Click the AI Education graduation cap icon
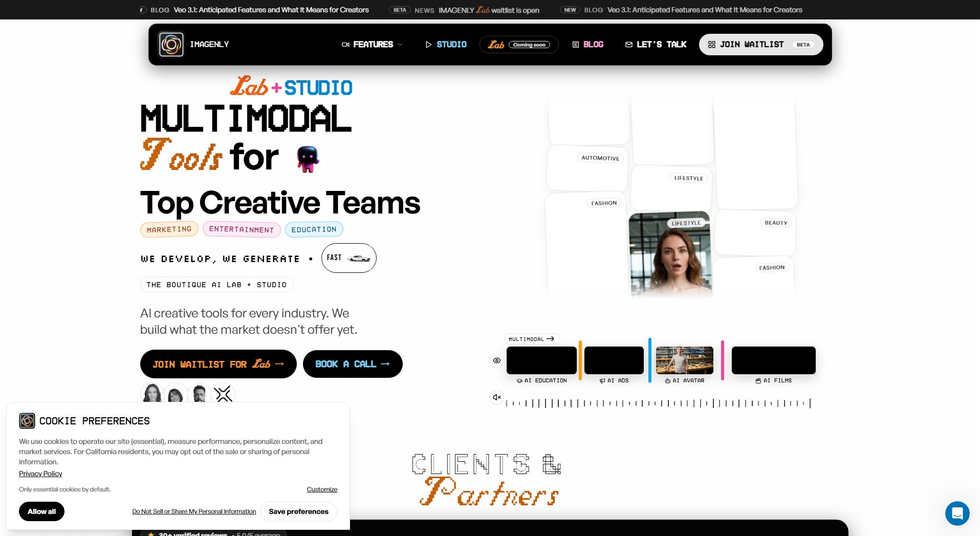Viewport: 980px width, 536px height. pos(520,380)
